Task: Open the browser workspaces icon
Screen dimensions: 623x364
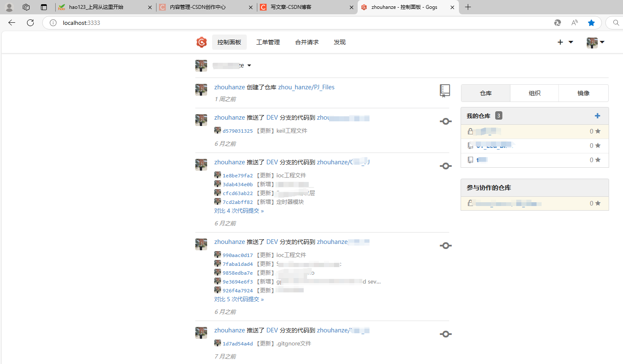Action: coord(26,7)
